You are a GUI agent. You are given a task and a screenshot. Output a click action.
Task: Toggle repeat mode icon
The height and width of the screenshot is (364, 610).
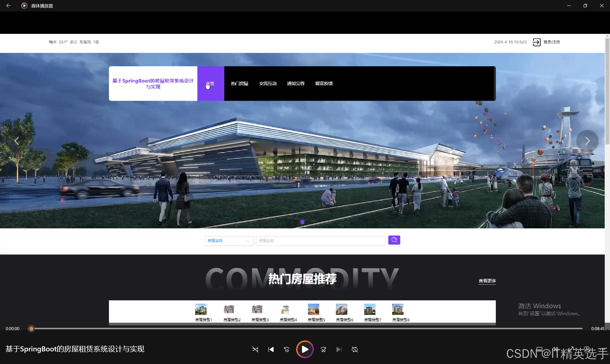point(355,349)
